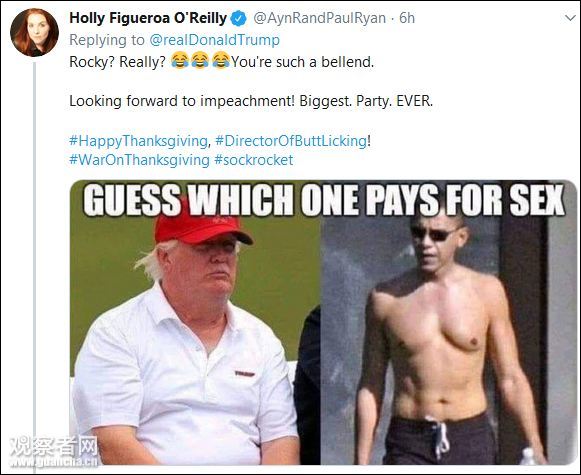This screenshot has width=581, height=475.
Task: Click the 'Rocky? Really?' tweet text
Action: click(x=117, y=62)
